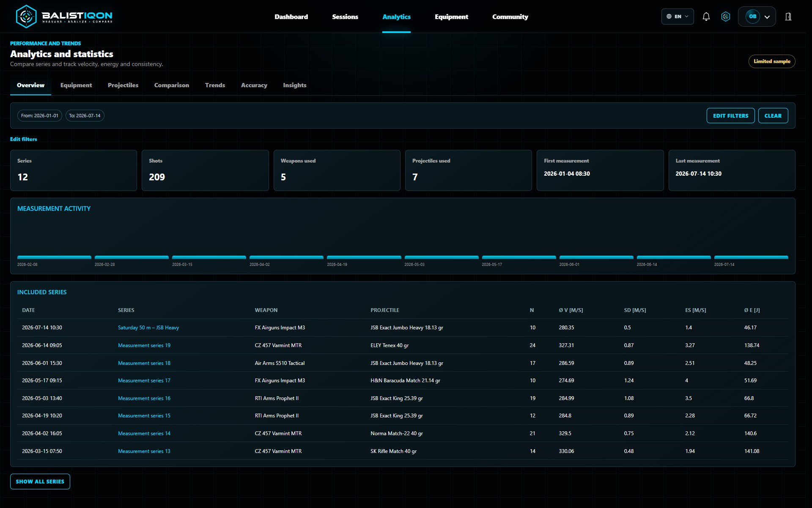The width and height of the screenshot is (812, 508).
Task: Click the Balistiqon logo icon
Action: [26, 17]
